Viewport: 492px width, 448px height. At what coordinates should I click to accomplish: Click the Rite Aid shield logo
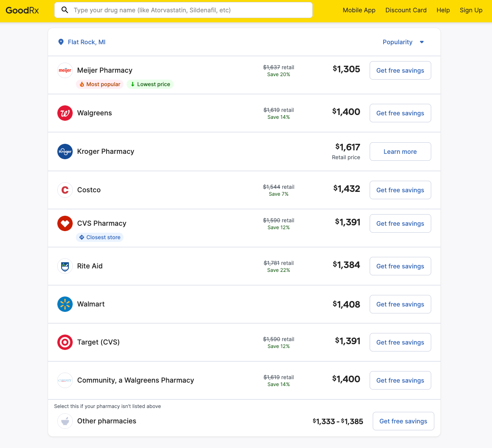(x=65, y=266)
